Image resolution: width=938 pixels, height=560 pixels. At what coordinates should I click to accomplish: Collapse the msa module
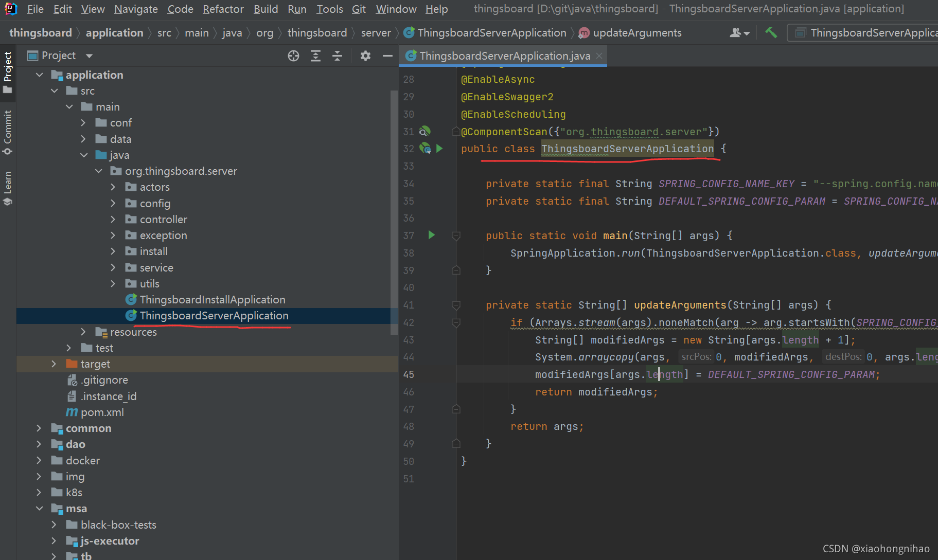[x=39, y=509]
